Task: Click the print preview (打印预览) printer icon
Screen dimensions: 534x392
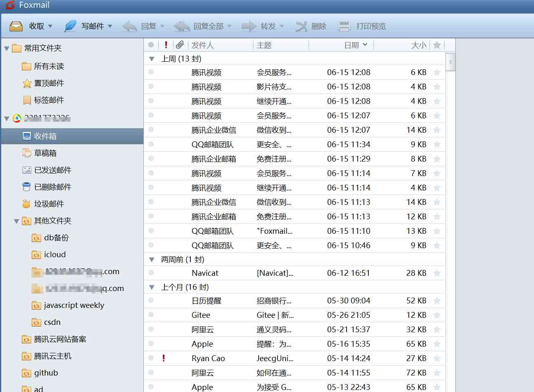Action: tap(344, 26)
